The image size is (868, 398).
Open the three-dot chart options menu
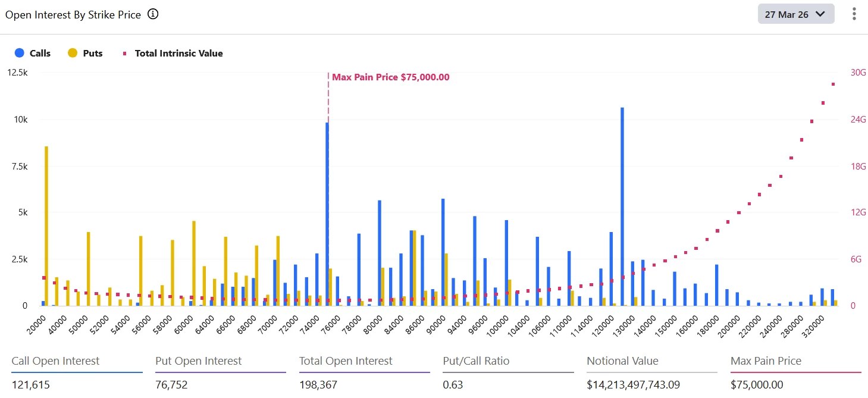tap(854, 14)
